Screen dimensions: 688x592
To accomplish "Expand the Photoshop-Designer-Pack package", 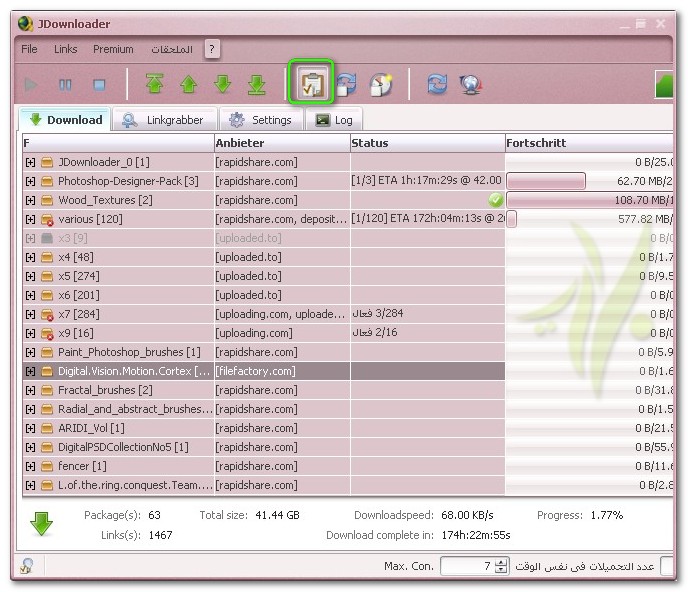I will coord(30,181).
